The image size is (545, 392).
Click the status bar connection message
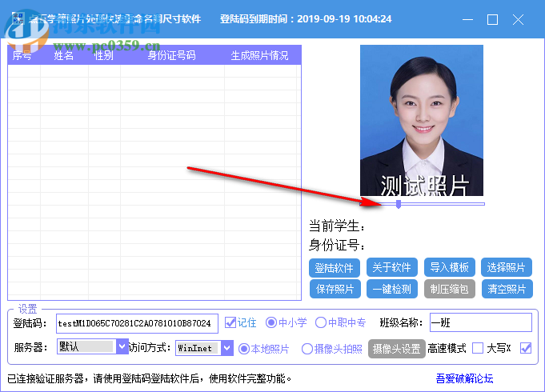(149, 378)
